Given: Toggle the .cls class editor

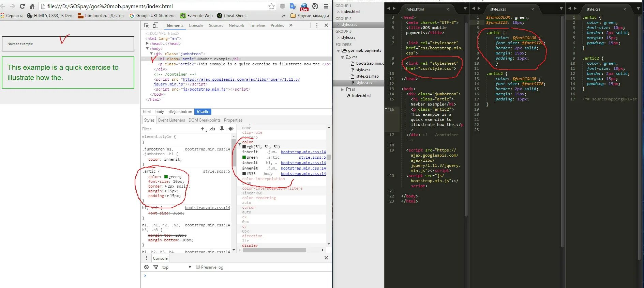Looking at the screenshot, I should pyautogui.click(x=212, y=129).
